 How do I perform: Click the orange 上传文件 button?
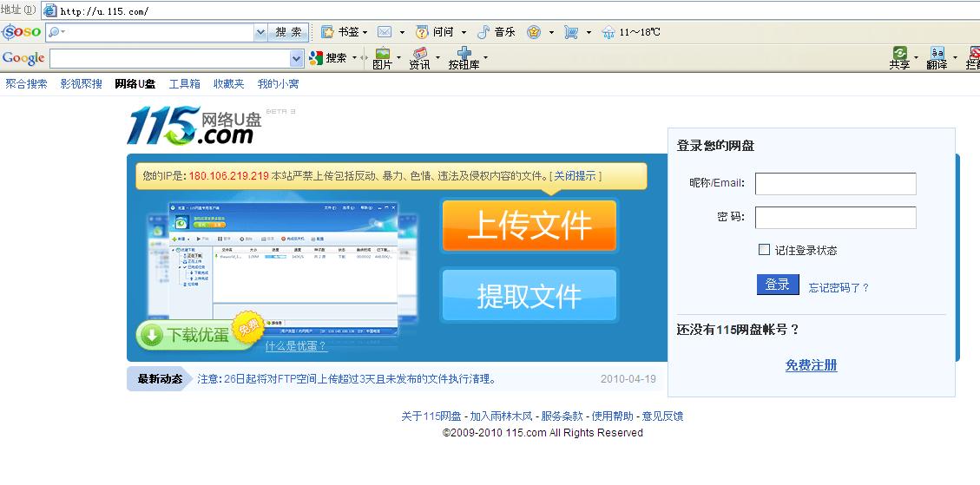[529, 226]
